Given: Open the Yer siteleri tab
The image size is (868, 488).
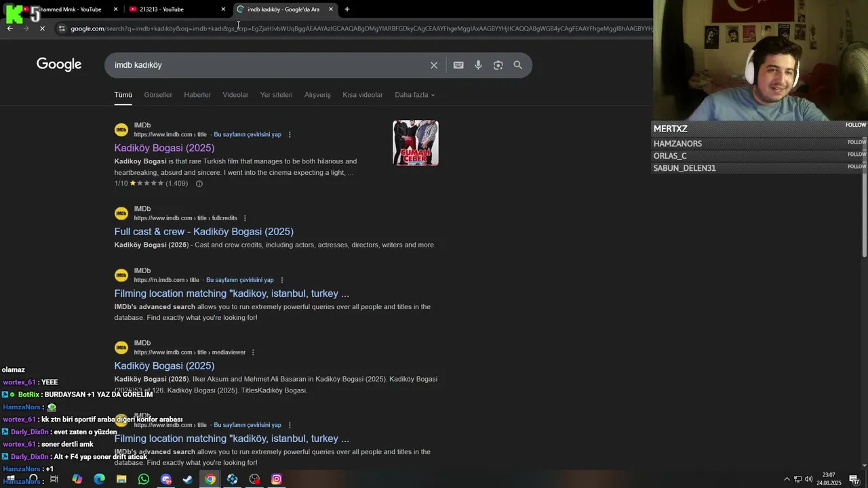Looking at the screenshot, I should (x=276, y=95).
